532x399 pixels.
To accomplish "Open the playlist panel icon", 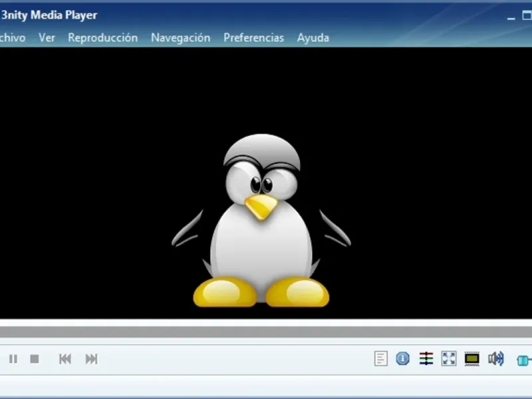I will (380, 358).
